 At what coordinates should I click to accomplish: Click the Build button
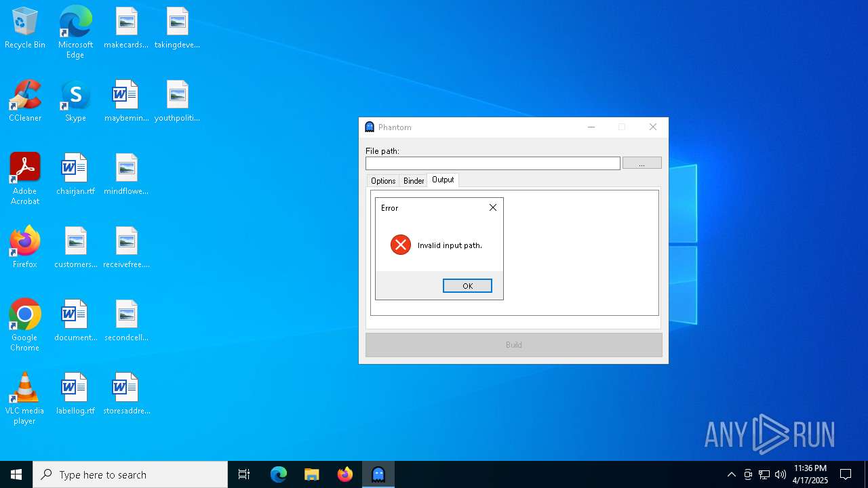point(514,345)
